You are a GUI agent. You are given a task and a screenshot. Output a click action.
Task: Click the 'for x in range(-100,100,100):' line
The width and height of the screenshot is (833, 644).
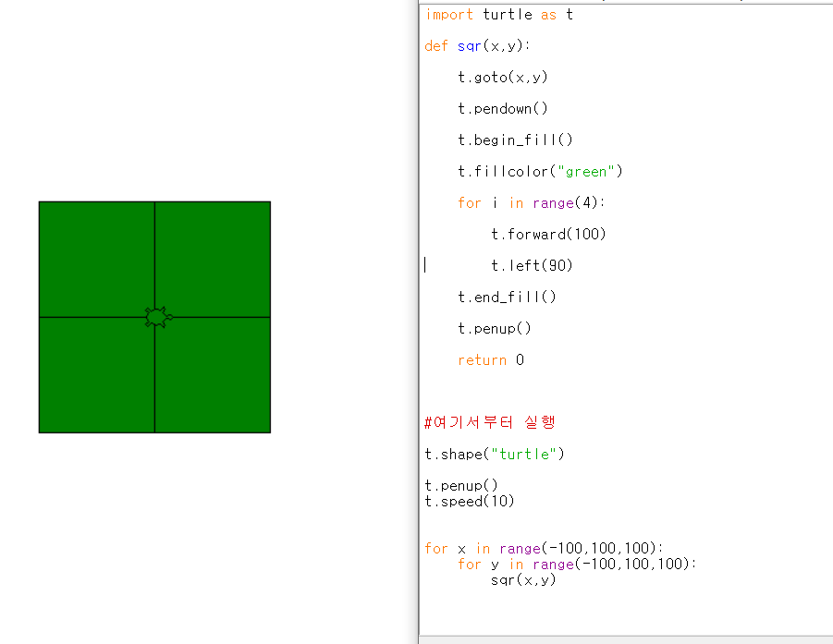pos(544,549)
